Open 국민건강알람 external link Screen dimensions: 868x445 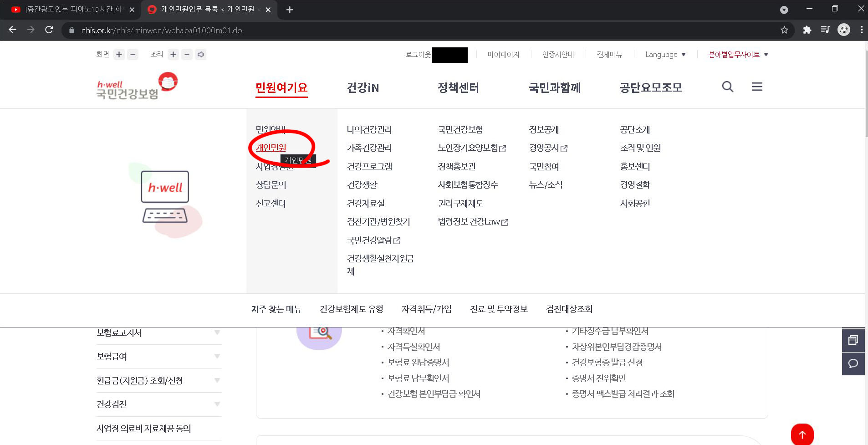(373, 240)
